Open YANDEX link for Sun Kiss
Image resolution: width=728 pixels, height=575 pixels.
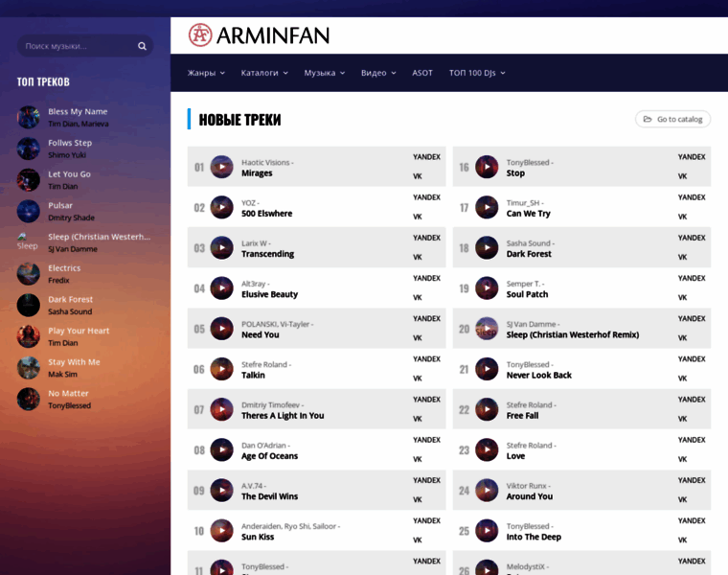tap(426, 520)
